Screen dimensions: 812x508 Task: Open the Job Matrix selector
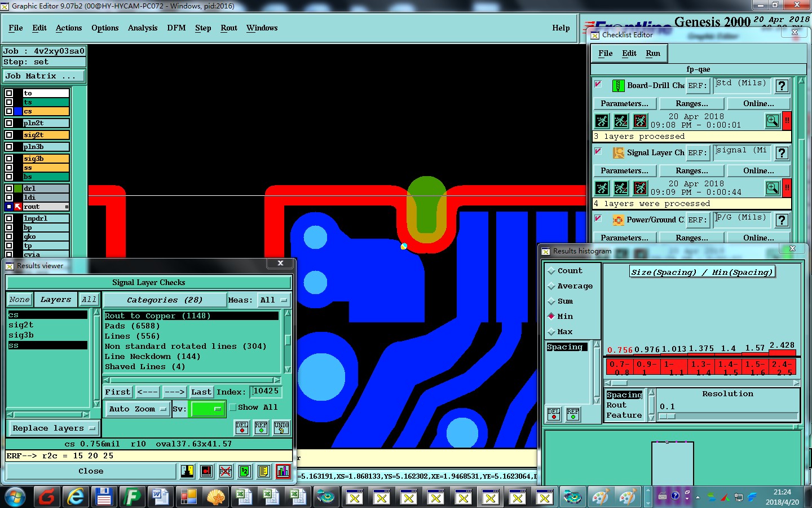pos(44,76)
